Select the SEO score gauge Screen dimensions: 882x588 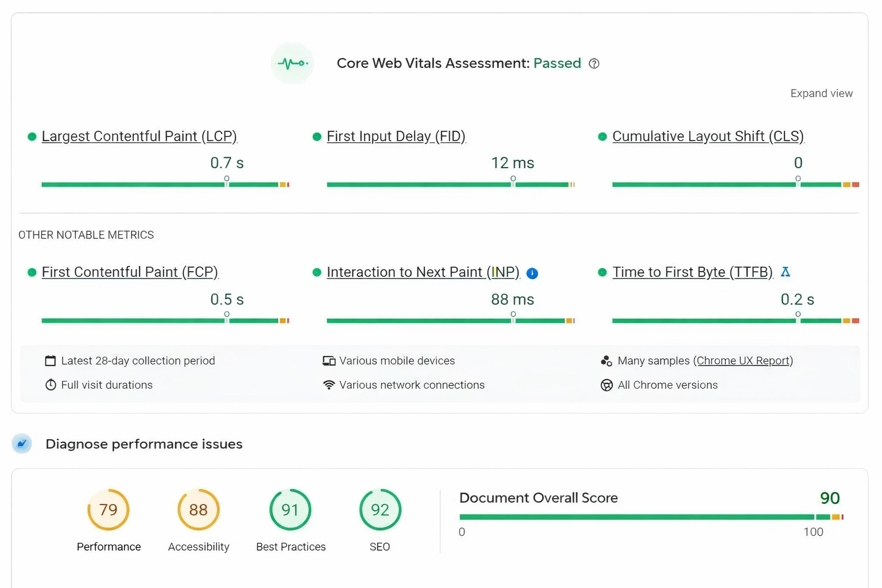click(x=380, y=509)
